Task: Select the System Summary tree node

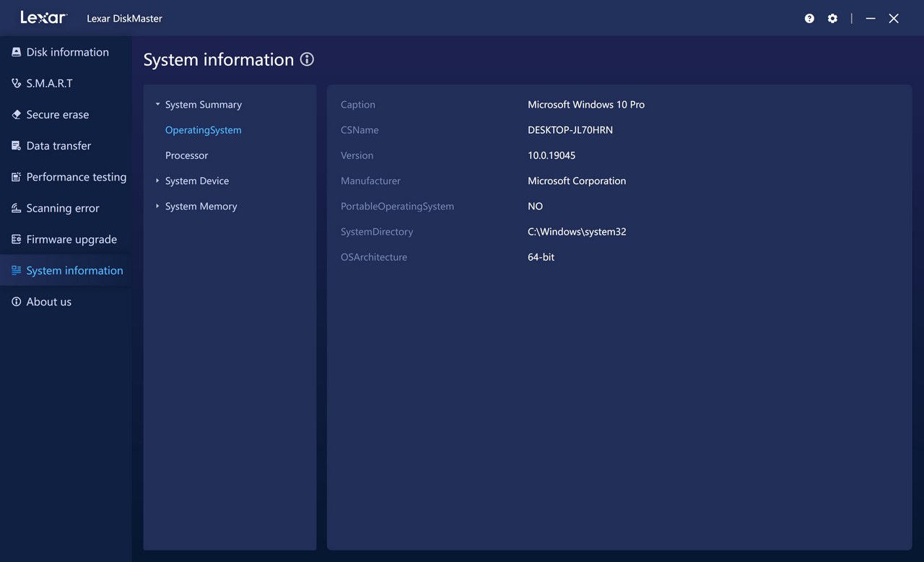Action: tap(204, 105)
